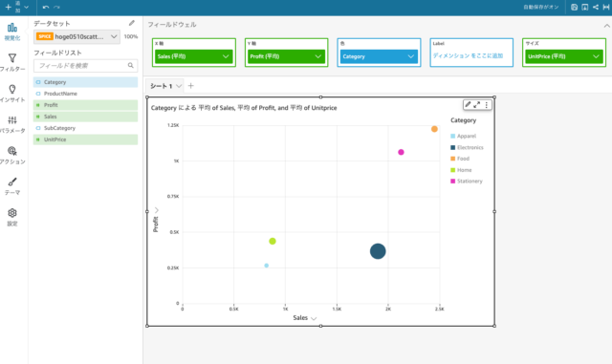The width and height of the screenshot is (612, 364).
Task: Open the chart's three-dot options menu
Action: tap(487, 104)
